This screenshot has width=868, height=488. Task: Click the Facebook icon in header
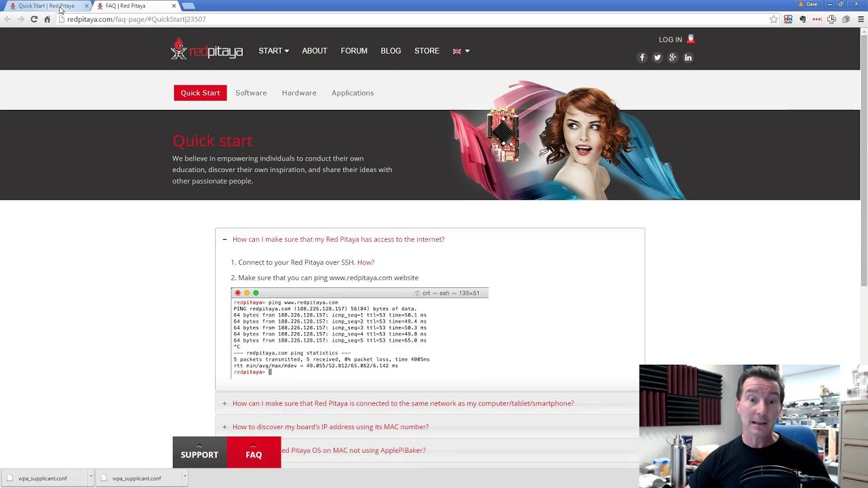642,58
